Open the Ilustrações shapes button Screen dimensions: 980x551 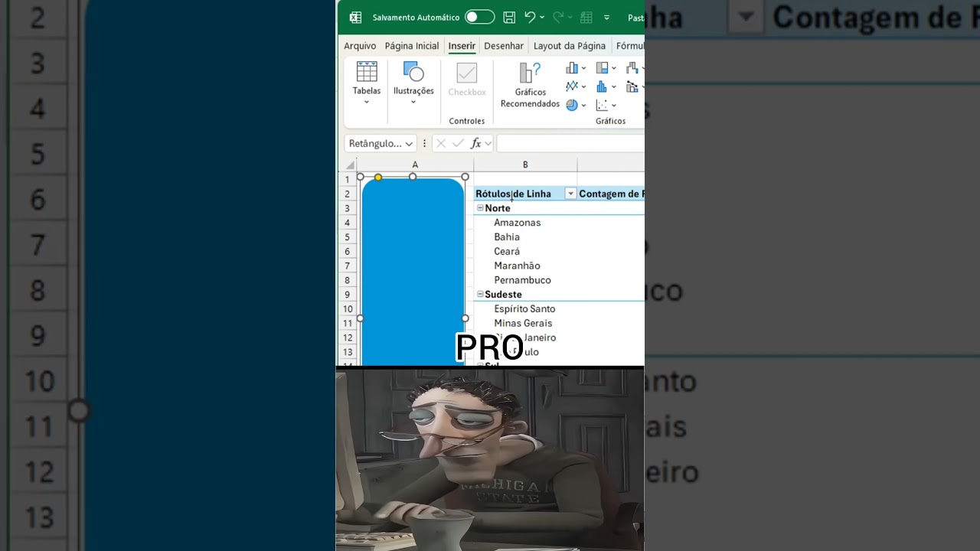click(x=413, y=83)
